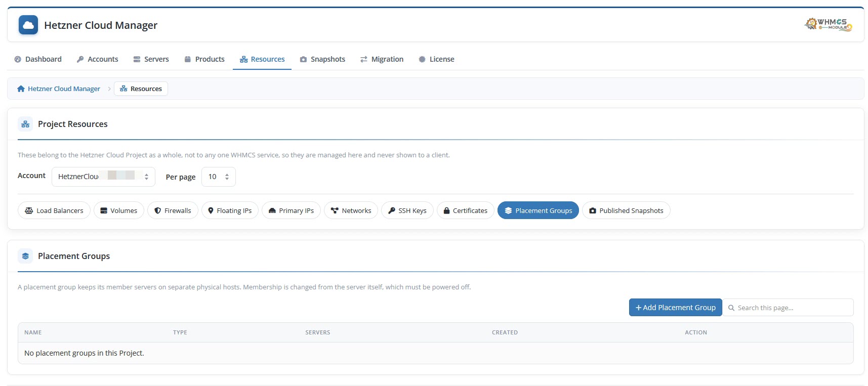Screen dimensions: 868x386
Task: Click the Migration arrows icon
Action: point(363,59)
